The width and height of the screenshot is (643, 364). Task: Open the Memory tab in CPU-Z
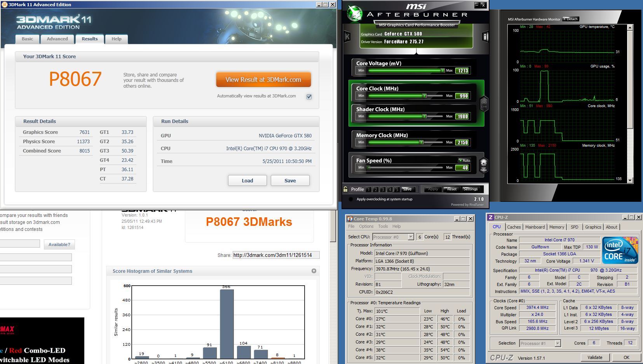click(x=557, y=227)
